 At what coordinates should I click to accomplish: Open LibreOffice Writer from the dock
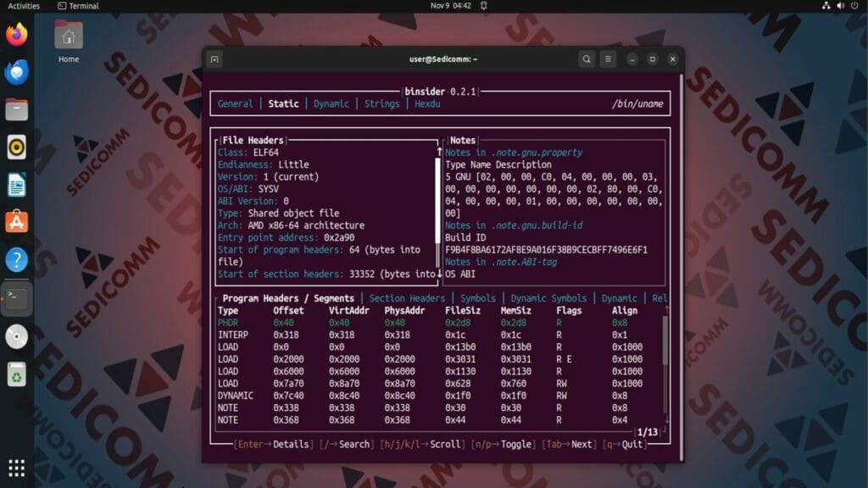(17, 180)
